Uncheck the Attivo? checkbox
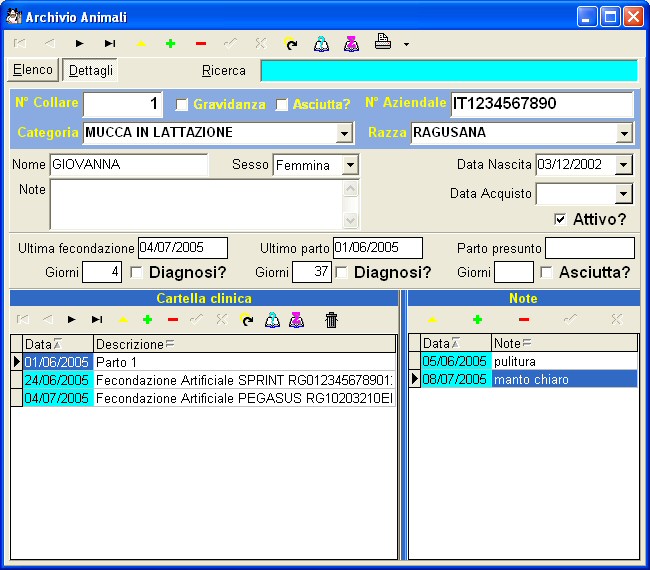650x570 pixels. pos(560,219)
